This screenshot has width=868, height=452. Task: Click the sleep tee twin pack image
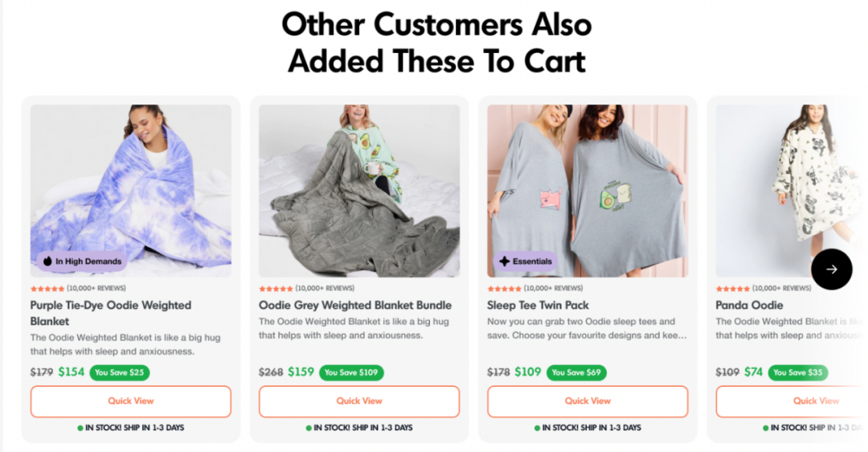[588, 191]
